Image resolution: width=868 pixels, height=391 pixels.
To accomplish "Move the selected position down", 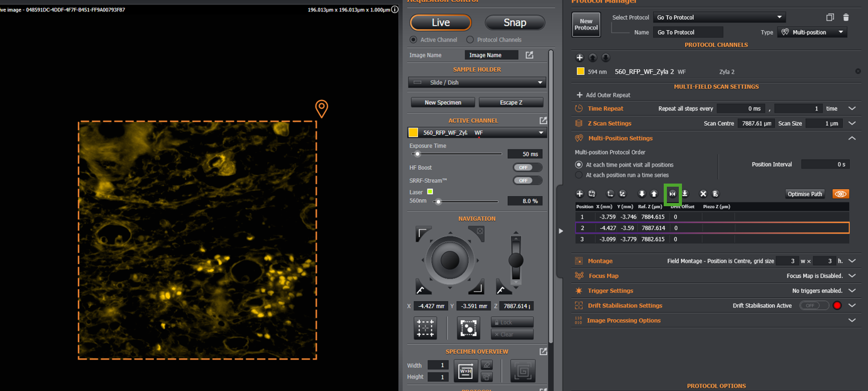I will click(x=642, y=194).
